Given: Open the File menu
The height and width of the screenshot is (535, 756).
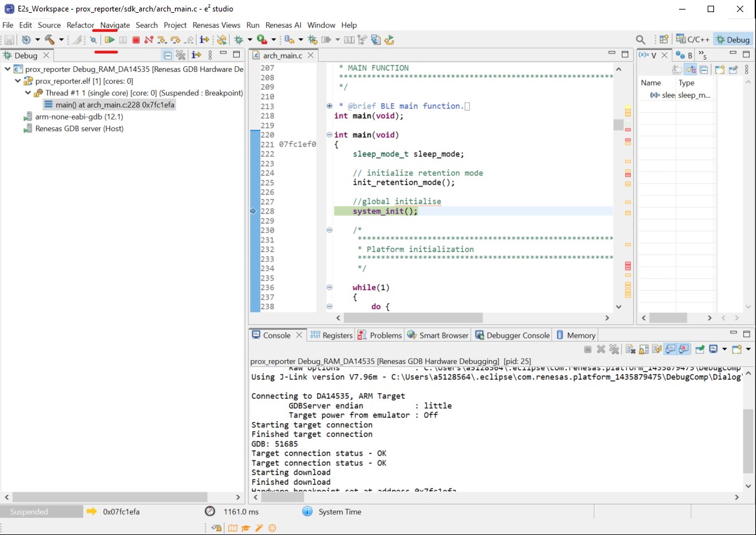Looking at the screenshot, I should coord(8,25).
